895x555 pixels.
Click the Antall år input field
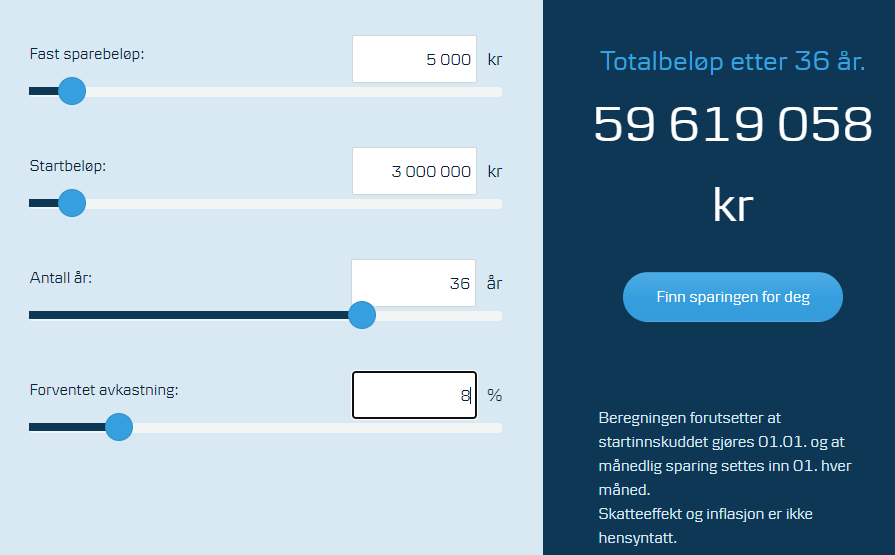tap(413, 283)
